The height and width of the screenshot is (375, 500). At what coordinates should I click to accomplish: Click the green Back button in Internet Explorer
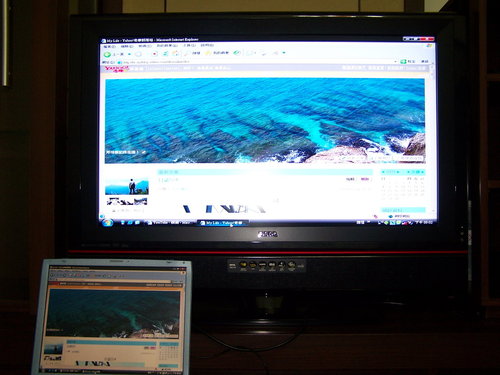pyautogui.click(x=107, y=54)
